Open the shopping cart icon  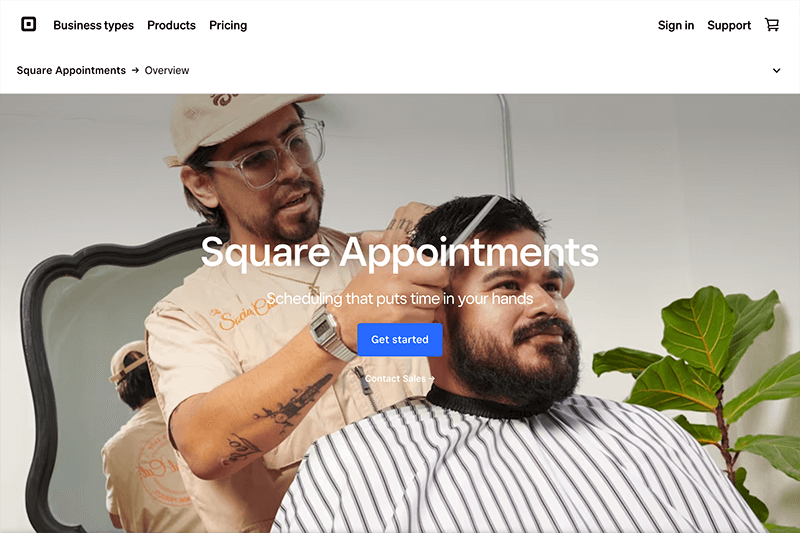[x=772, y=25]
